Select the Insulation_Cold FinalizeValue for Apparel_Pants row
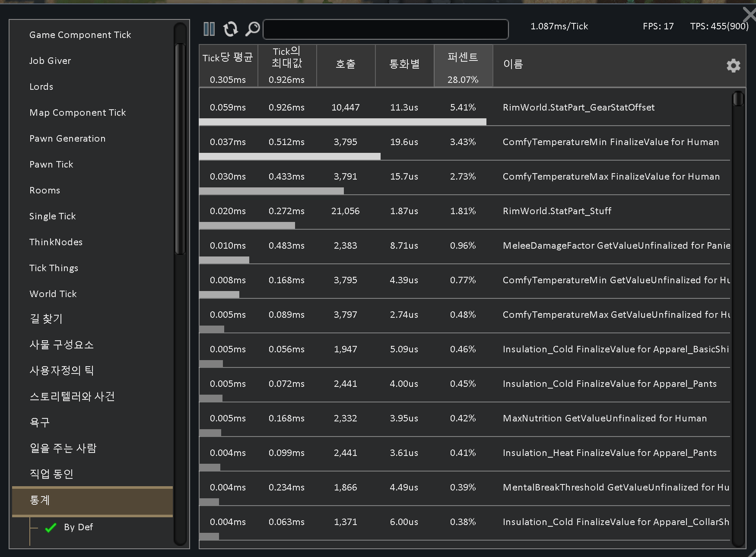 [x=464, y=384]
